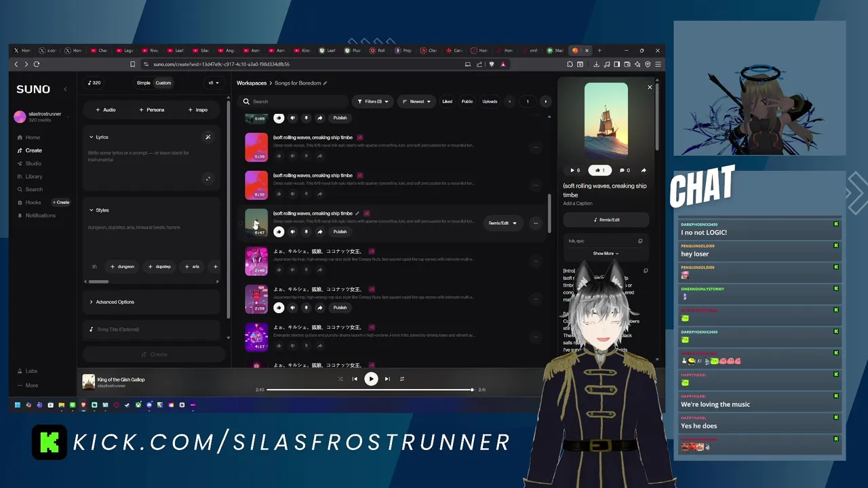Share the 5:39 song

tap(319, 156)
